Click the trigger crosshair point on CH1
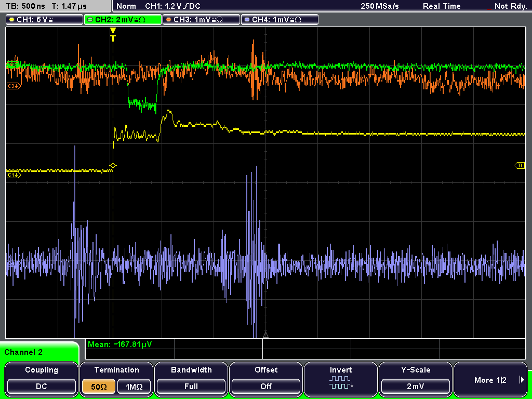The height and width of the screenshot is (399, 532). point(113,166)
